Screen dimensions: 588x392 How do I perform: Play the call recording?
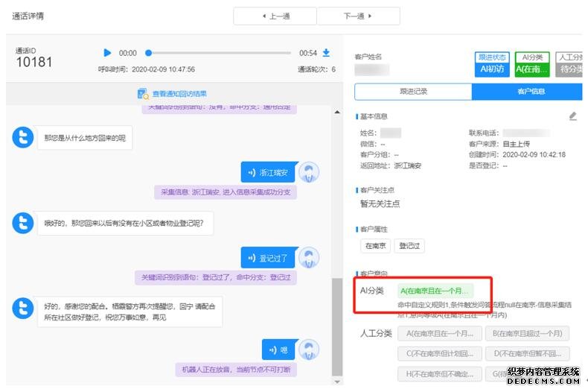[107, 53]
